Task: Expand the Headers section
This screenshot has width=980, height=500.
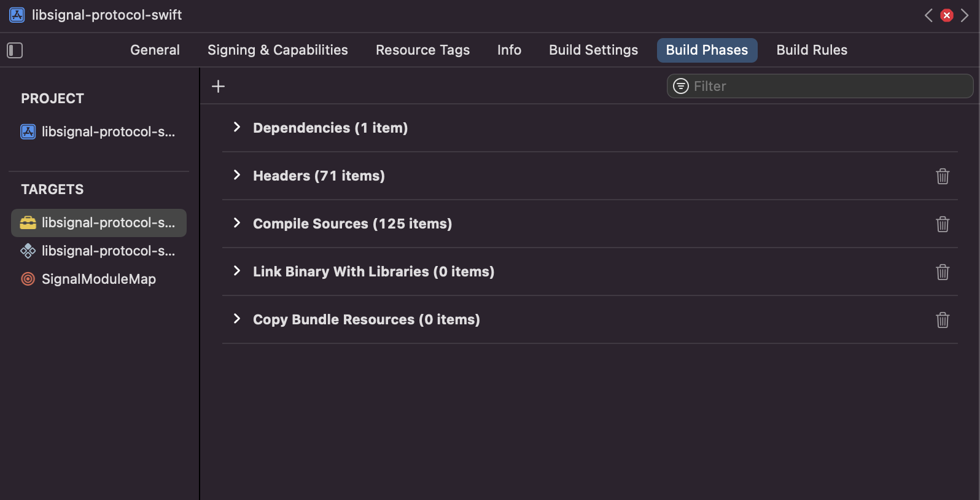Action: click(x=237, y=175)
